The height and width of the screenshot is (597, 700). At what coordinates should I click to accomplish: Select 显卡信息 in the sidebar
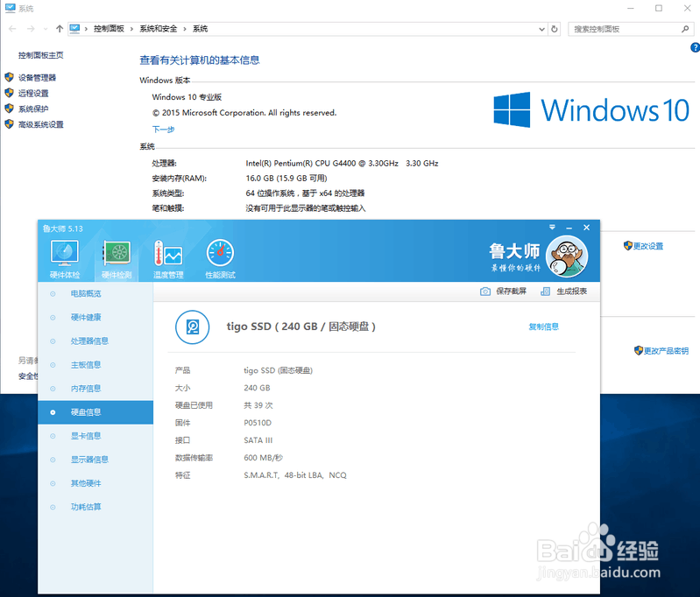(x=95, y=436)
